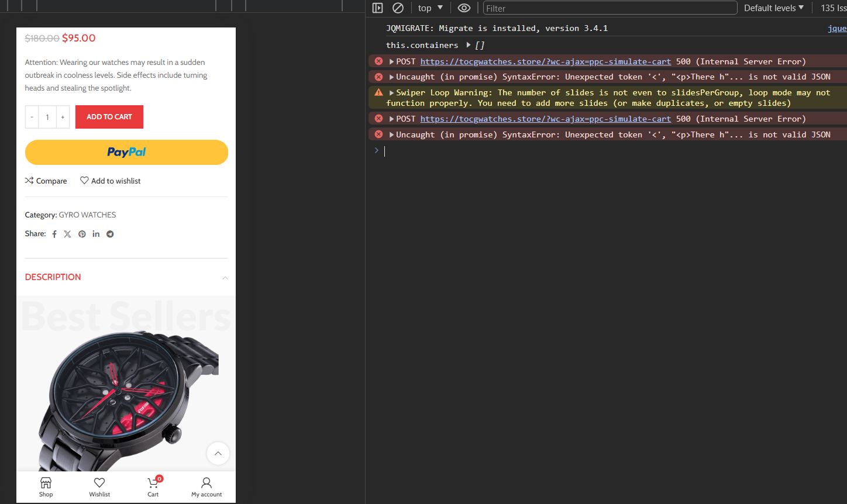
Task: Share the product on Telegram
Action: (x=110, y=234)
